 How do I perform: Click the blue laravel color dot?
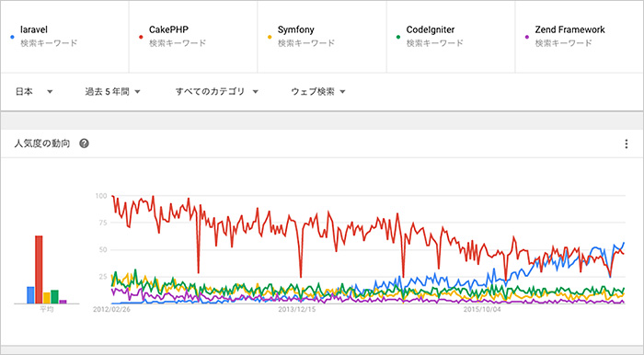click(x=12, y=37)
